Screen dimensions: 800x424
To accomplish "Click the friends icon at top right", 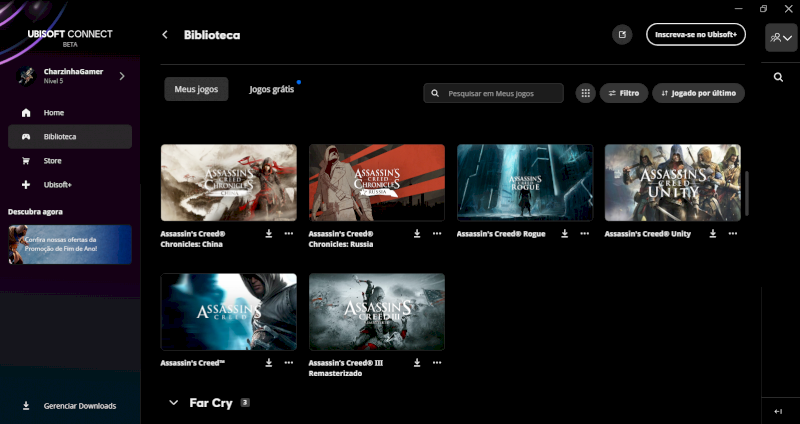I will coord(780,37).
